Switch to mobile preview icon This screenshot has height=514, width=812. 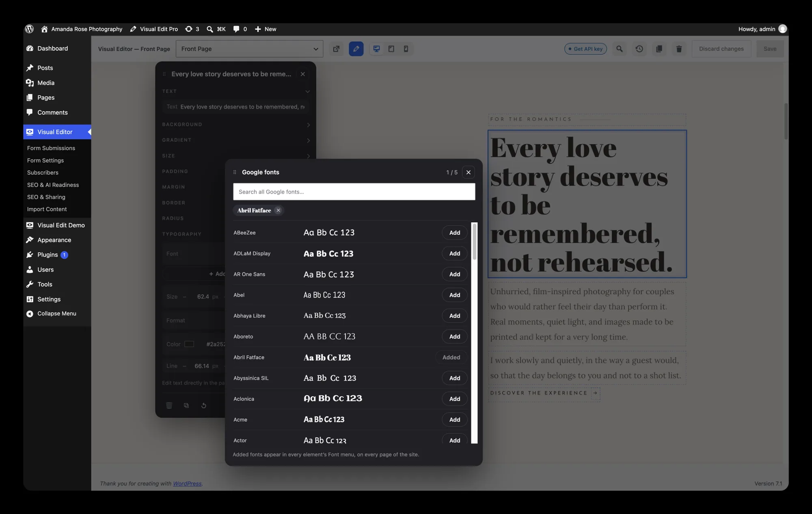[x=406, y=49]
